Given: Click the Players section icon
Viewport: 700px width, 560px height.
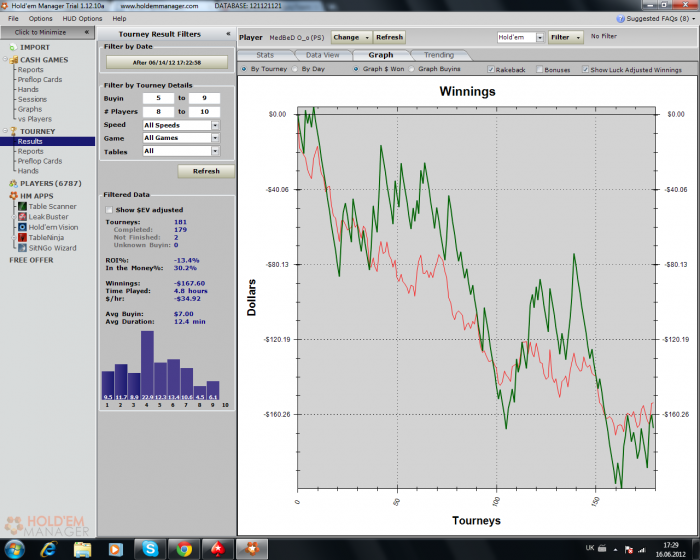Looking at the screenshot, I should tap(13, 184).
